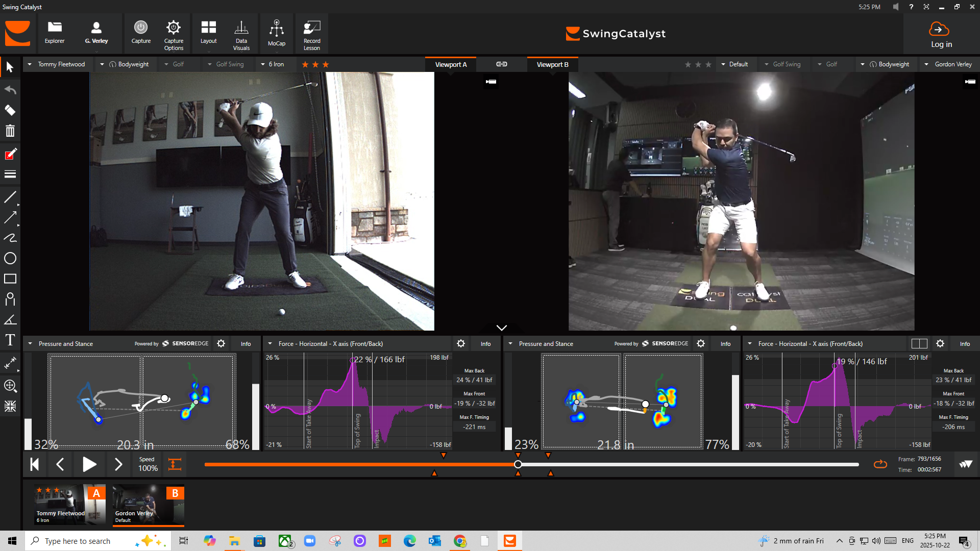Select the Magnifier zoom tool
The height and width of the screenshot is (551, 980).
10,386
